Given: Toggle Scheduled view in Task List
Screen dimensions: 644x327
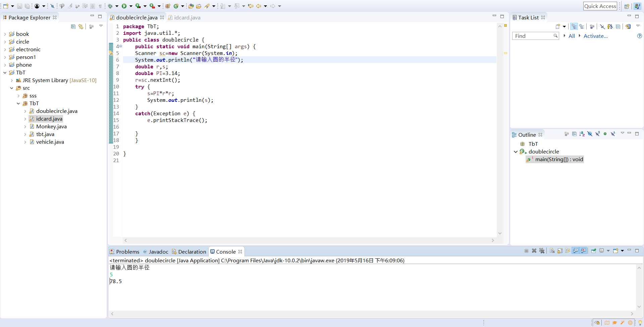Looking at the screenshot, I should [582, 26].
